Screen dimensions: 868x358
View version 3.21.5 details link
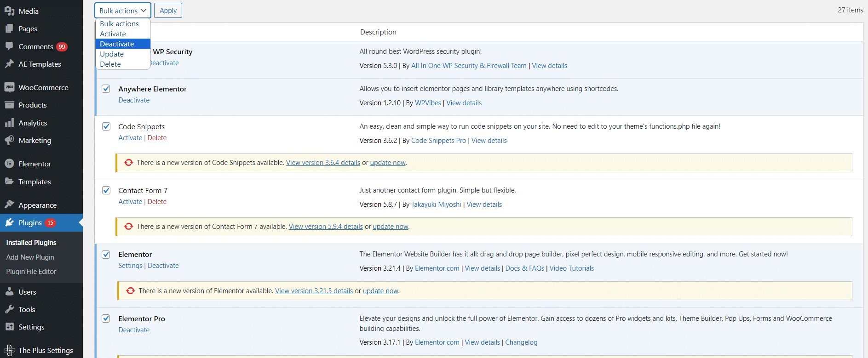[x=314, y=291]
